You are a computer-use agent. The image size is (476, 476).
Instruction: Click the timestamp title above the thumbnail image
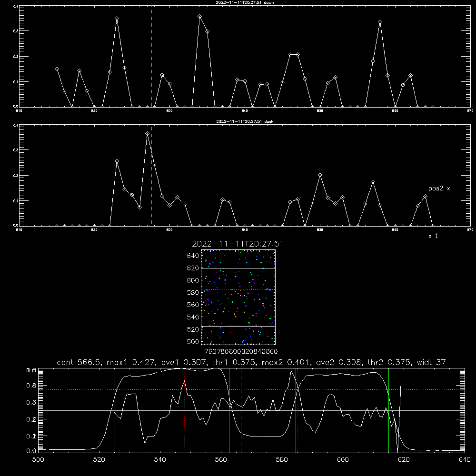click(x=238, y=244)
